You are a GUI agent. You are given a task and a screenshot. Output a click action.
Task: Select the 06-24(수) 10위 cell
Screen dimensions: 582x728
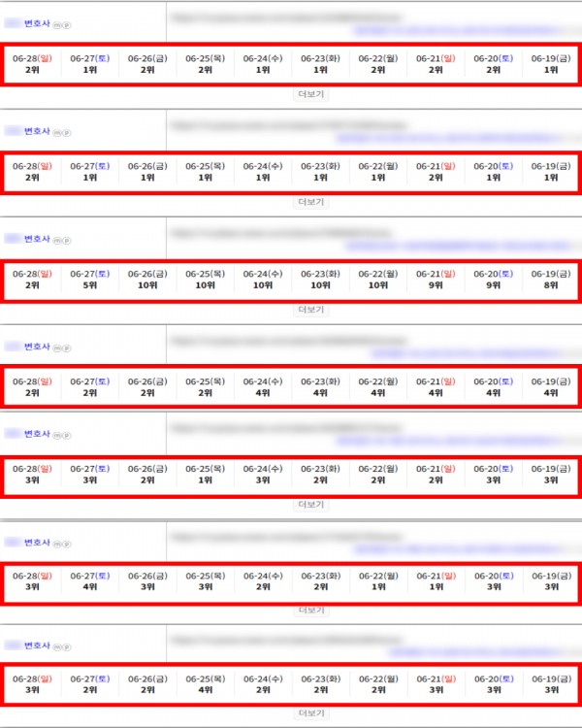(x=263, y=280)
